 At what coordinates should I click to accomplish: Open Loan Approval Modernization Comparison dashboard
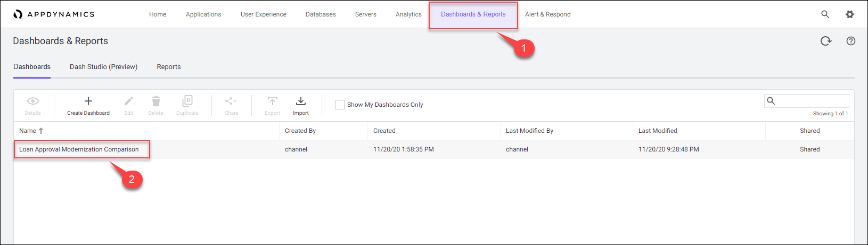click(x=79, y=149)
